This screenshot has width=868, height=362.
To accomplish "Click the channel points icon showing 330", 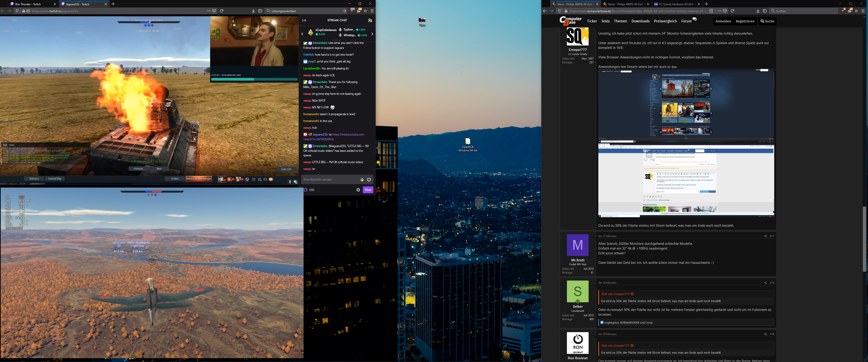I will pos(306,190).
